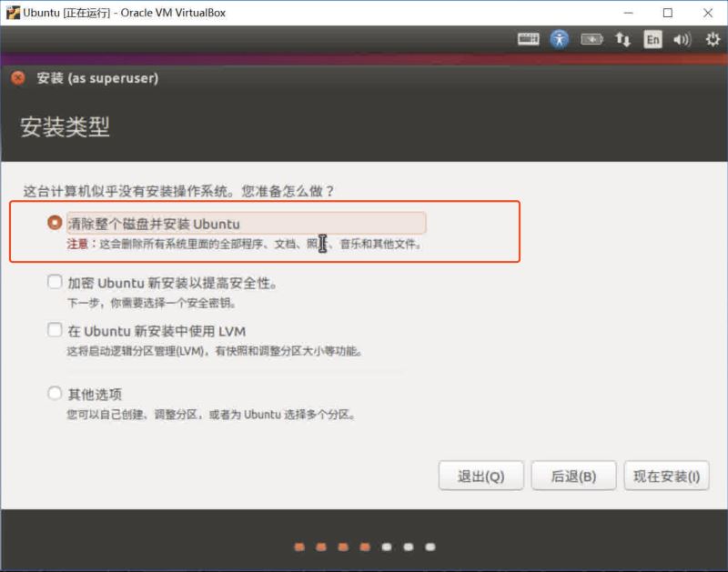Viewport: 728px width, 572px height.
Task: Open the En input method menu
Action: (653, 40)
